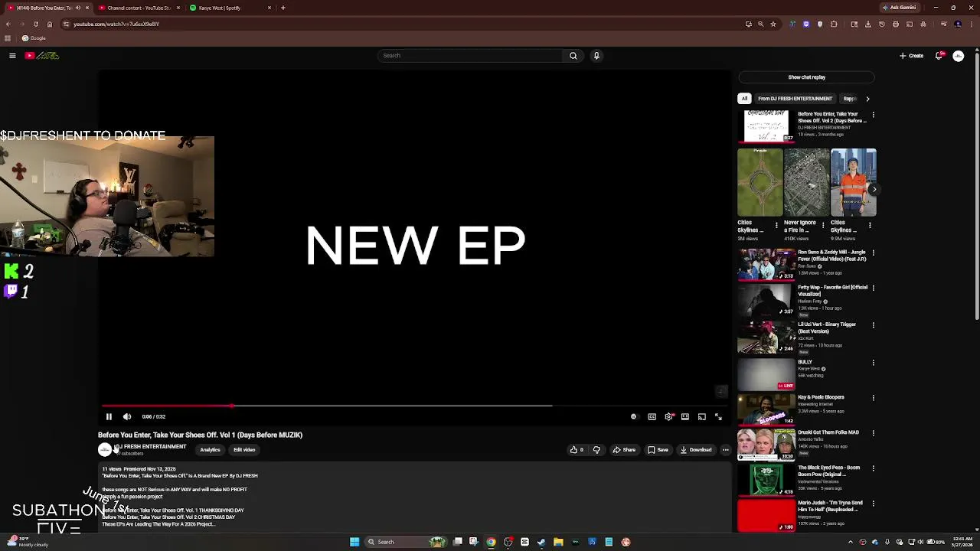This screenshot has height=551, width=980.
Task: Select the partly hidden Rapping chip
Action: (849, 99)
